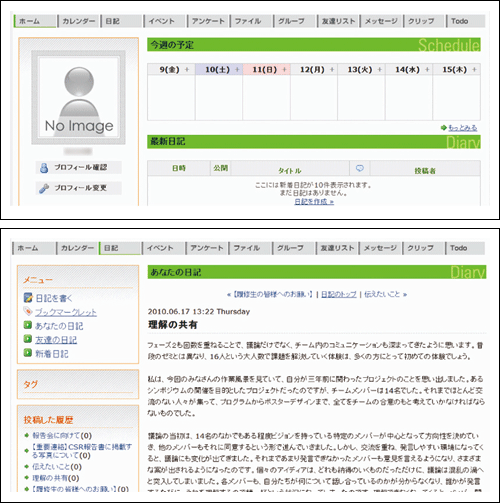Click the comment bubble icon in diary table header
This screenshot has height=503, width=500.
(359, 168)
